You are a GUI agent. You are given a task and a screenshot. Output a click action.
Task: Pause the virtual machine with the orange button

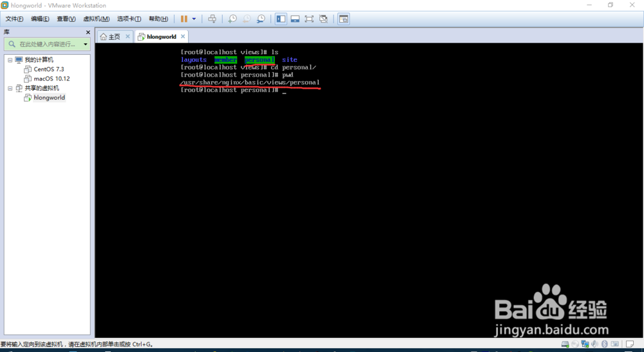coord(184,19)
